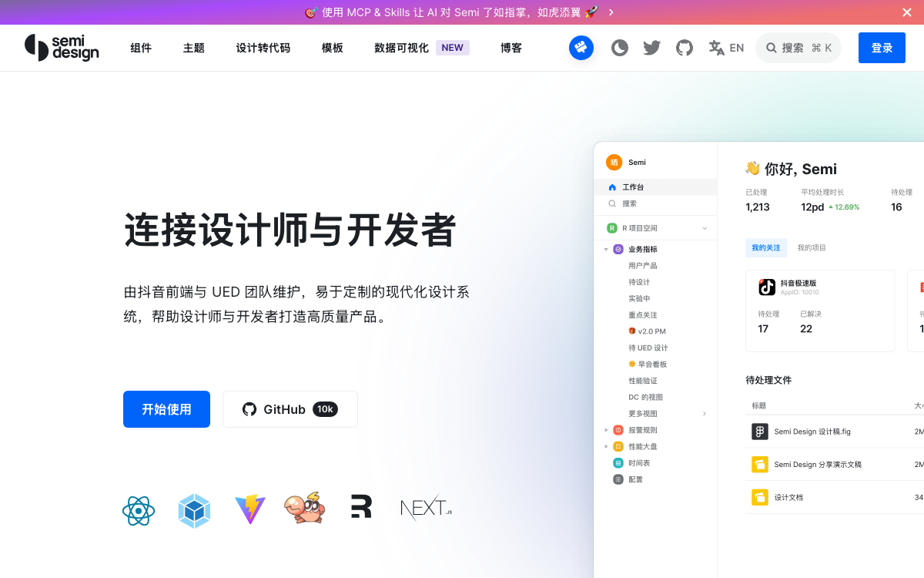Click the 登录 button
The width and height of the screenshot is (924, 578).
coord(882,48)
